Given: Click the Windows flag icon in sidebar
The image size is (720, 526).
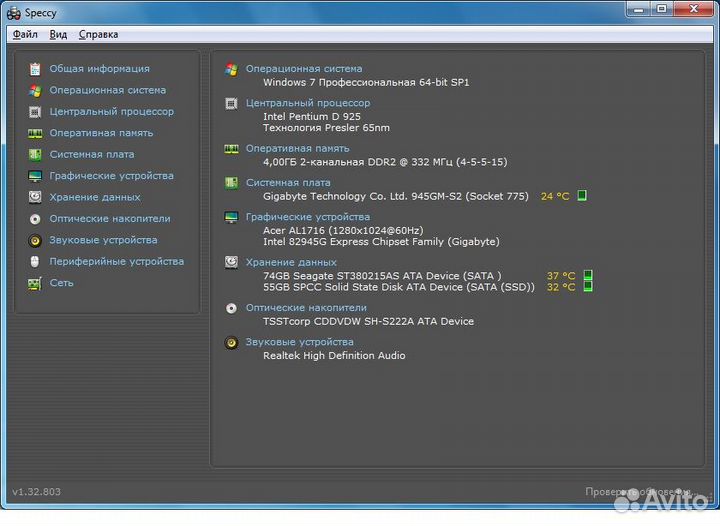Looking at the screenshot, I should pyautogui.click(x=35, y=90).
